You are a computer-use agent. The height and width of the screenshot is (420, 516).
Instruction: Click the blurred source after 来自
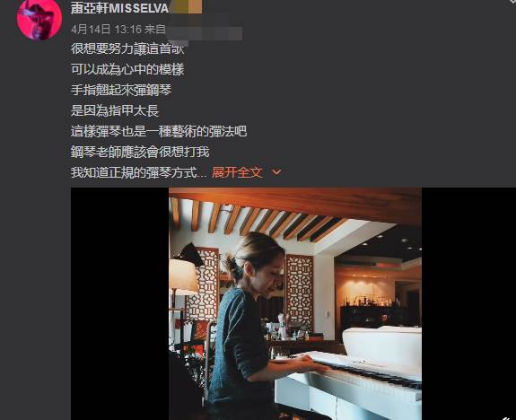205,33
